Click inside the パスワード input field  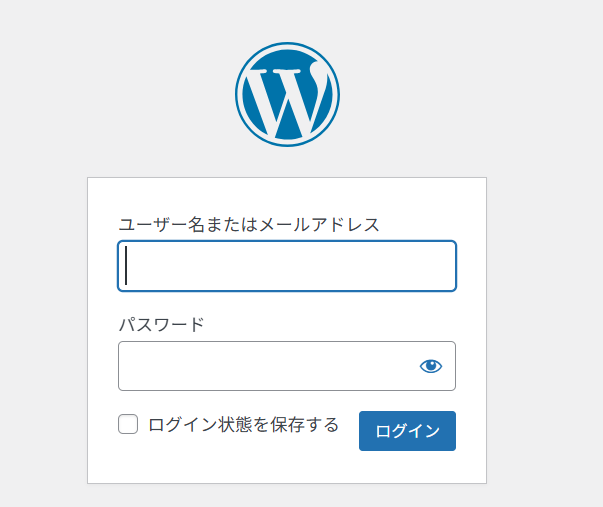[x=287, y=366]
